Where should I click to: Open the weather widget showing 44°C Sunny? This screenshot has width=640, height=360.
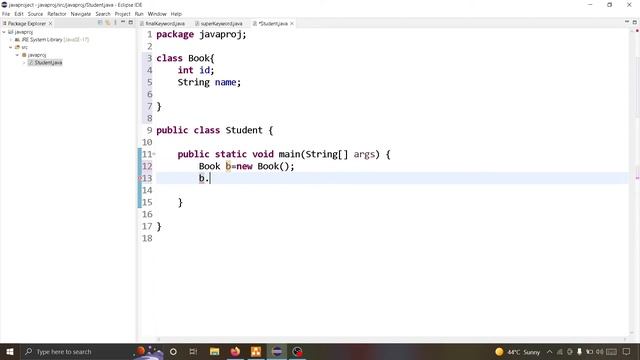click(x=518, y=352)
